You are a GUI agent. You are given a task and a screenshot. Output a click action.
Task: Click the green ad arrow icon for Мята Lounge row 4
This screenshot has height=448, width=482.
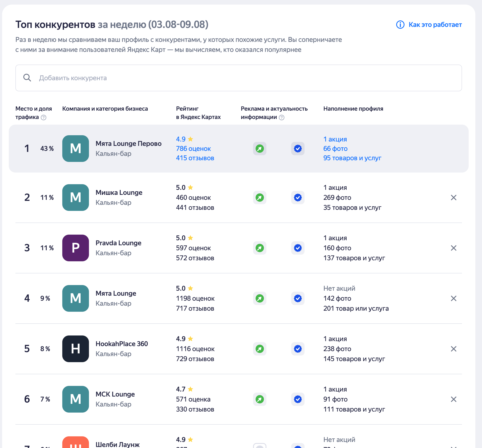tap(260, 298)
